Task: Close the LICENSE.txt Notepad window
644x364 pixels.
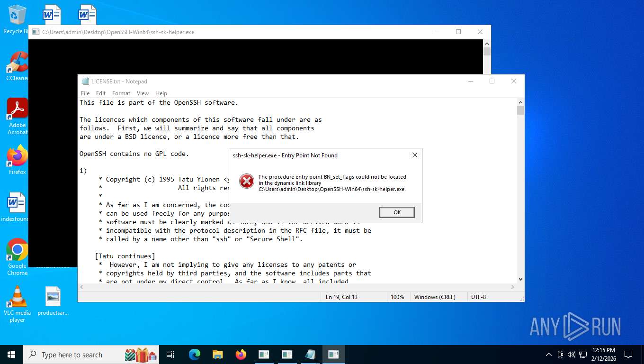Action: [x=514, y=81]
